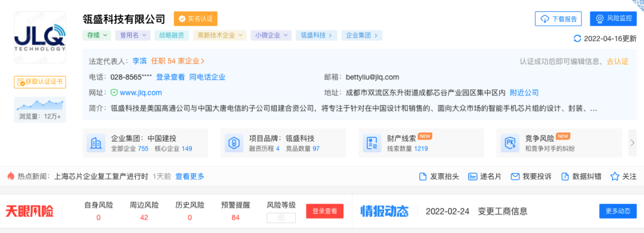Open news 上海芯片企业复工复产进行时
This screenshot has height=233, width=644.
click(101, 176)
